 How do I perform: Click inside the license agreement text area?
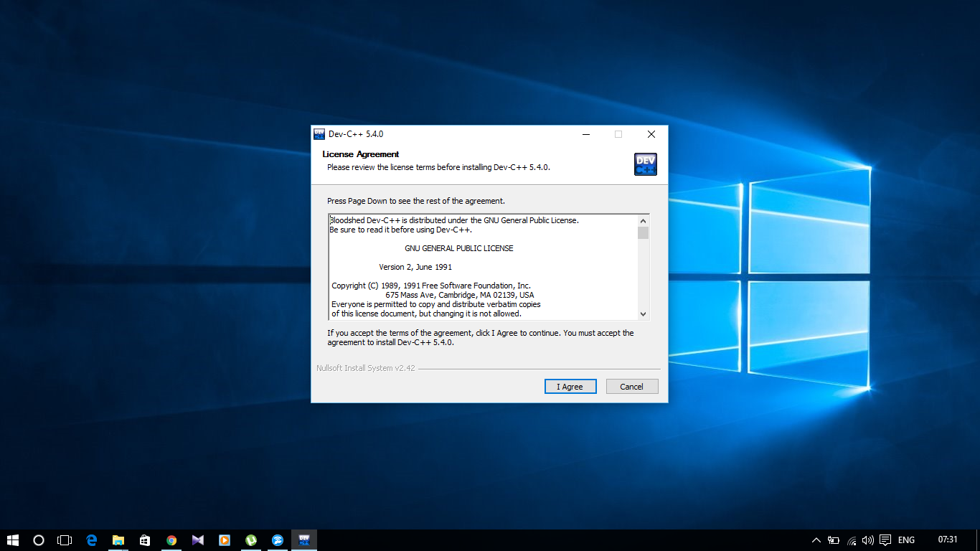coord(481,265)
